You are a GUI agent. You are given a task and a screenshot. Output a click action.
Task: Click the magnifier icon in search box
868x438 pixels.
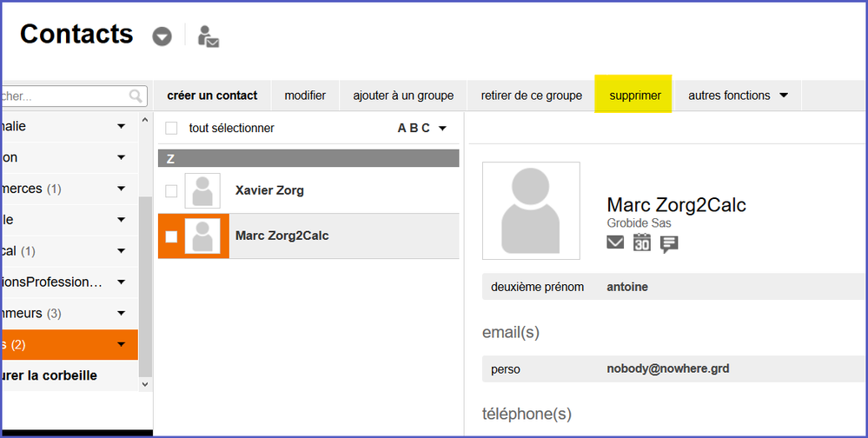click(x=136, y=96)
